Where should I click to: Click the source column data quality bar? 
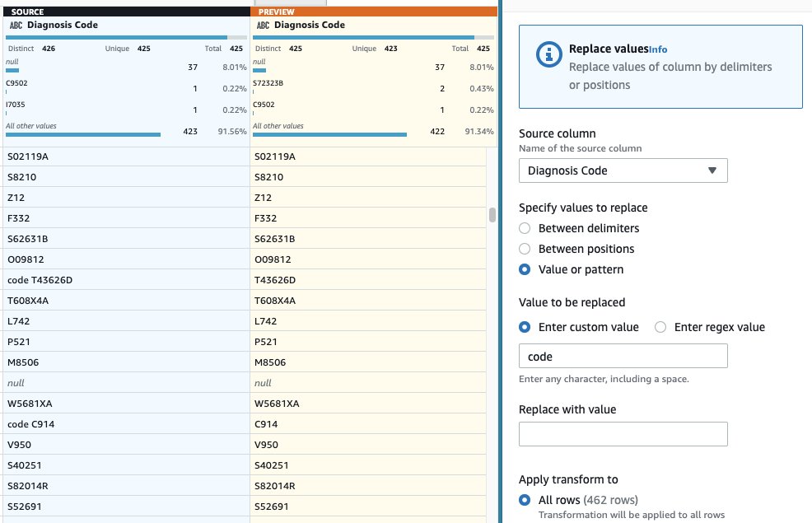click(126, 38)
